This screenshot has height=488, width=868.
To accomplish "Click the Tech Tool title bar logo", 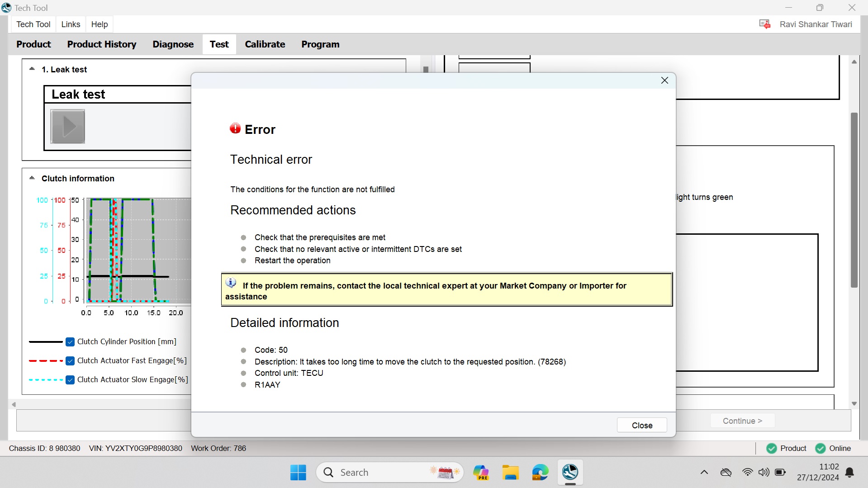I will 6,8.
